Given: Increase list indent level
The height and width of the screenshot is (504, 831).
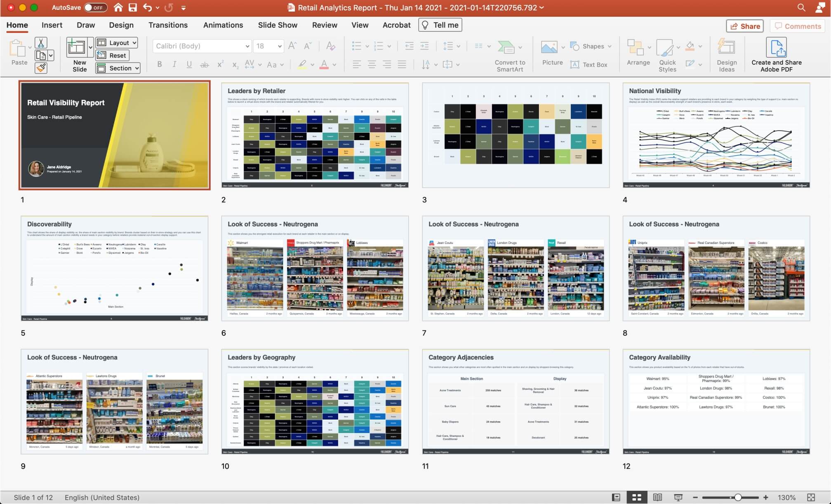Looking at the screenshot, I should [x=424, y=46].
